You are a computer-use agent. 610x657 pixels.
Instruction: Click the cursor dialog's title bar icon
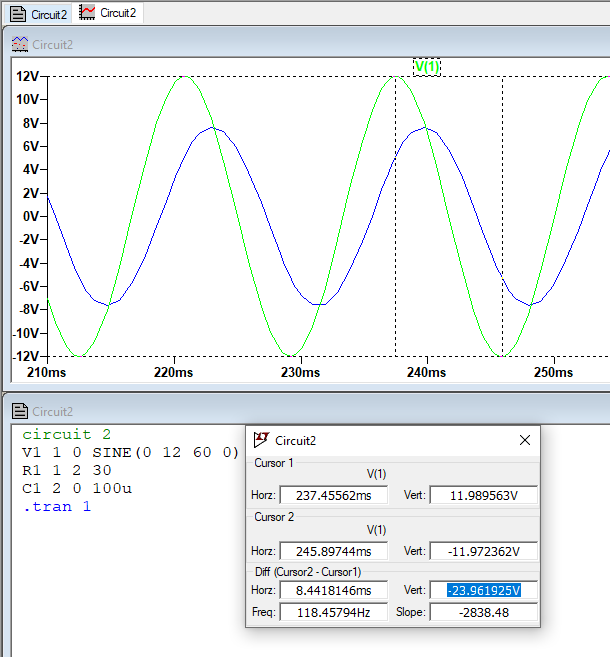tap(262, 440)
